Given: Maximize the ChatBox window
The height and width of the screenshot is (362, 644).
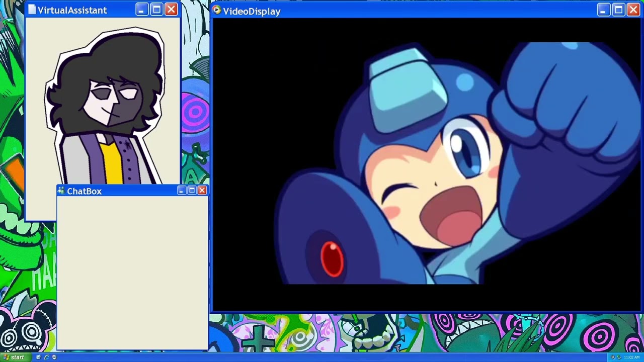Looking at the screenshot, I should point(192,191).
